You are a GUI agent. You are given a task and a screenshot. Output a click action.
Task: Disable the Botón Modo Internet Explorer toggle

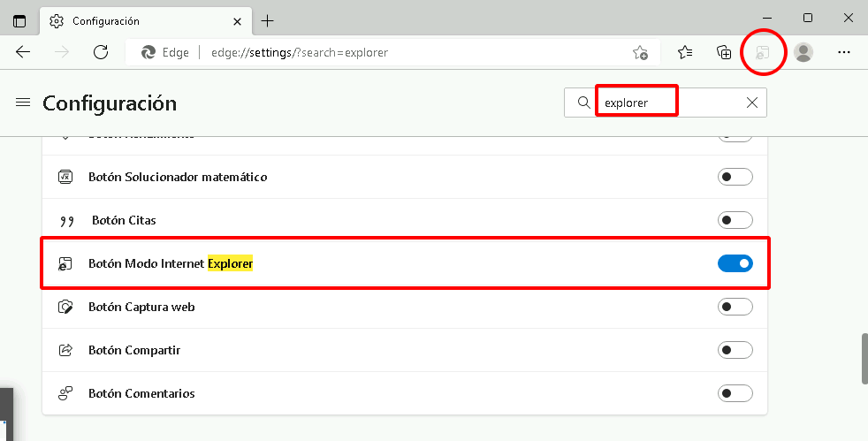pyautogui.click(x=735, y=263)
